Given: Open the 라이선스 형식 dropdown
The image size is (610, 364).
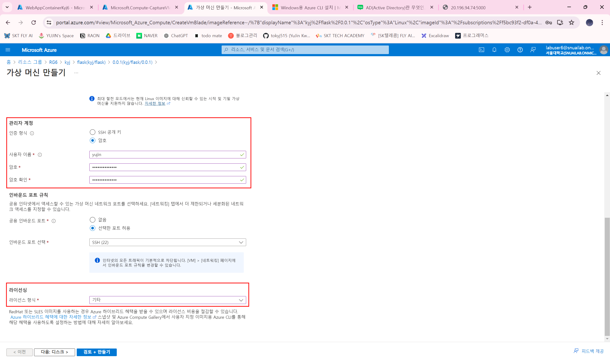Looking at the screenshot, I should point(168,300).
